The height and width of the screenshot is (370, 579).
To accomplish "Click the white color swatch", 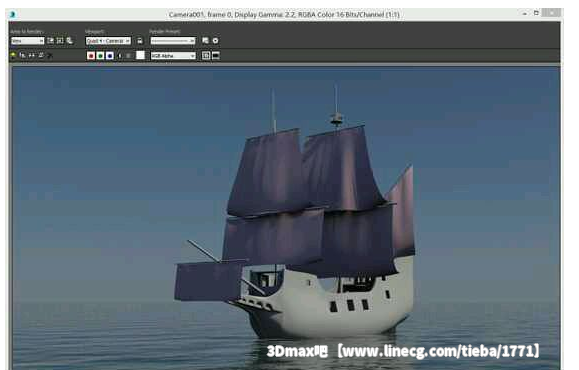I will coord(140,55).
